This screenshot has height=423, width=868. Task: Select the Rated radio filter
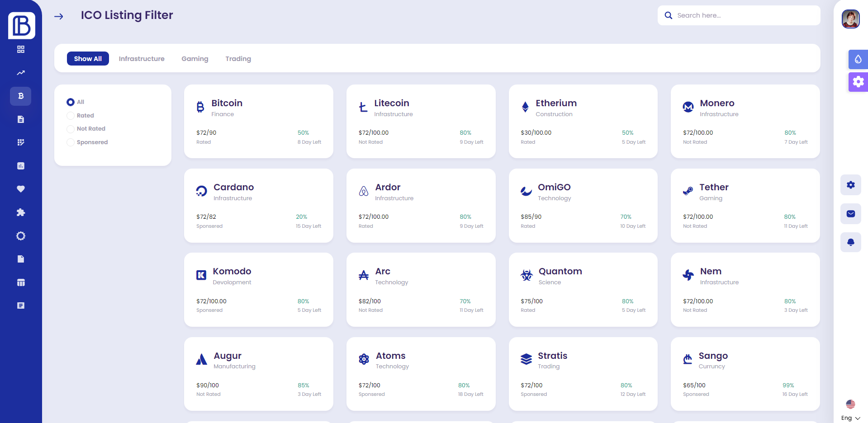click(x=71, y=116)
